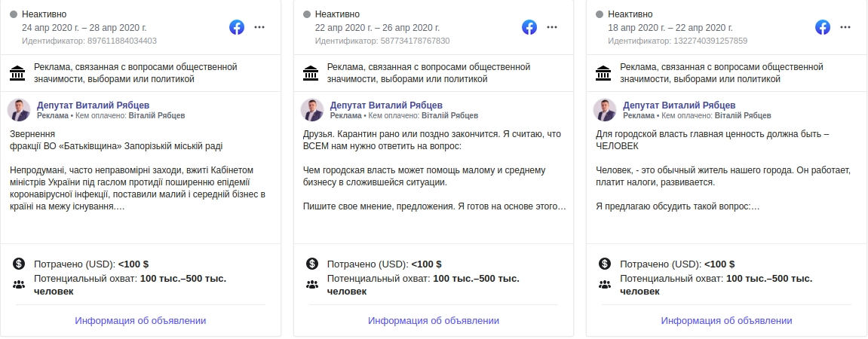Click the people reach icon in the first card
The height and width of the screenshot is (339, 868).
click(19, 285)
